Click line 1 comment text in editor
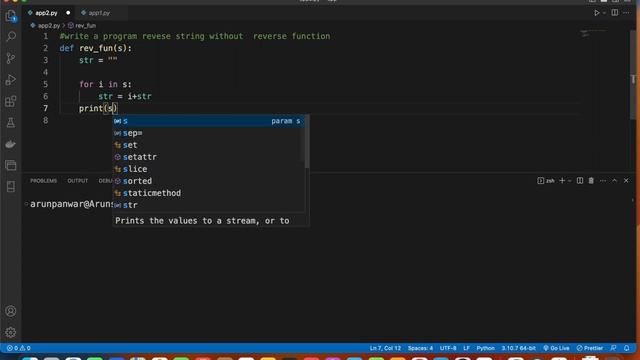The width and height of the screenshot is (640, 360). (195, 36)
